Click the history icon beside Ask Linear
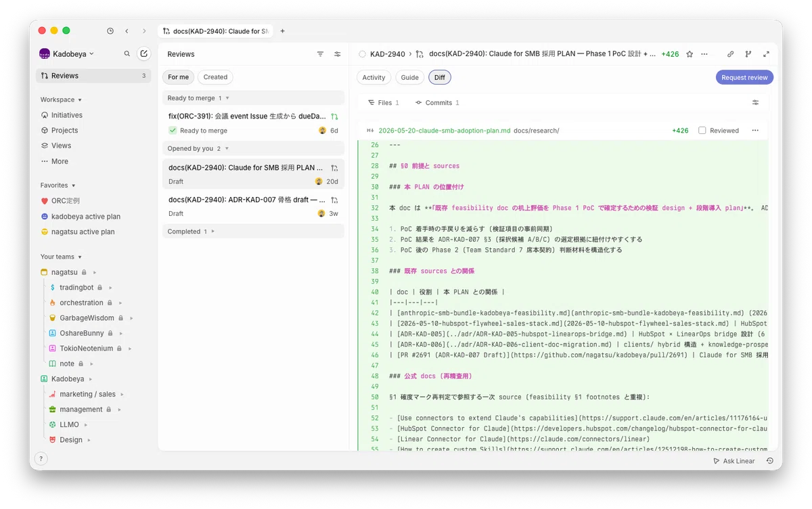 coord(770,461)
